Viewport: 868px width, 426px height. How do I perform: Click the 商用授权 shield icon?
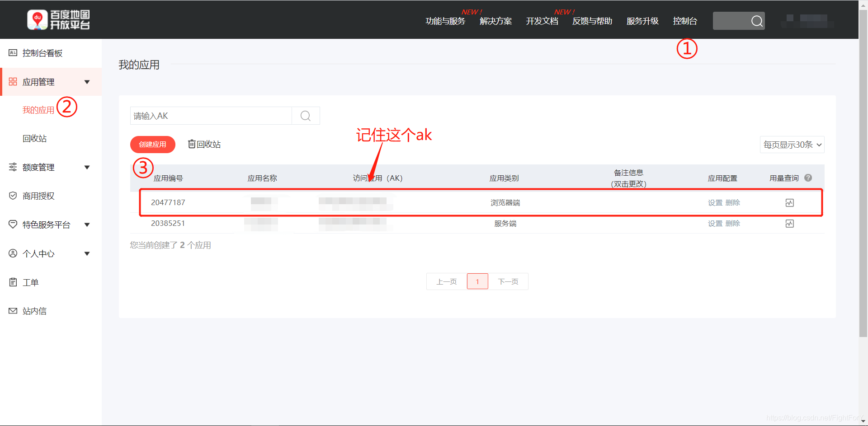pos(13,196)
